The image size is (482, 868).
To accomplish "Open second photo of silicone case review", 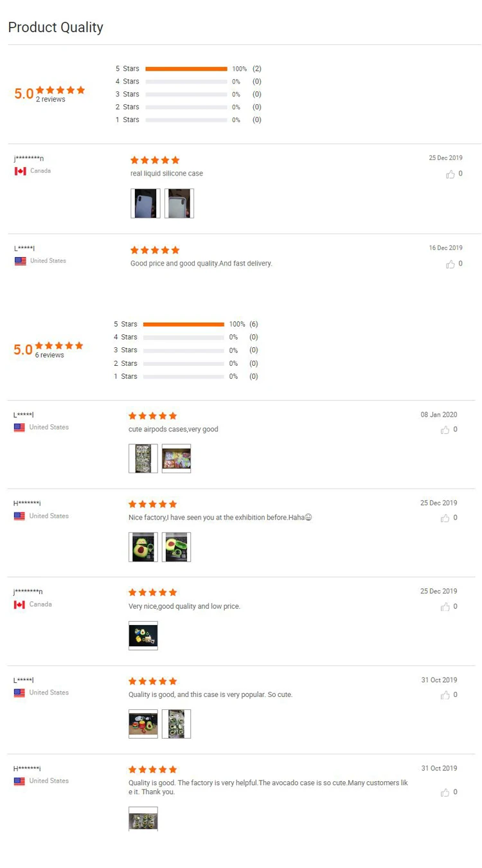I will click(179, 203).
